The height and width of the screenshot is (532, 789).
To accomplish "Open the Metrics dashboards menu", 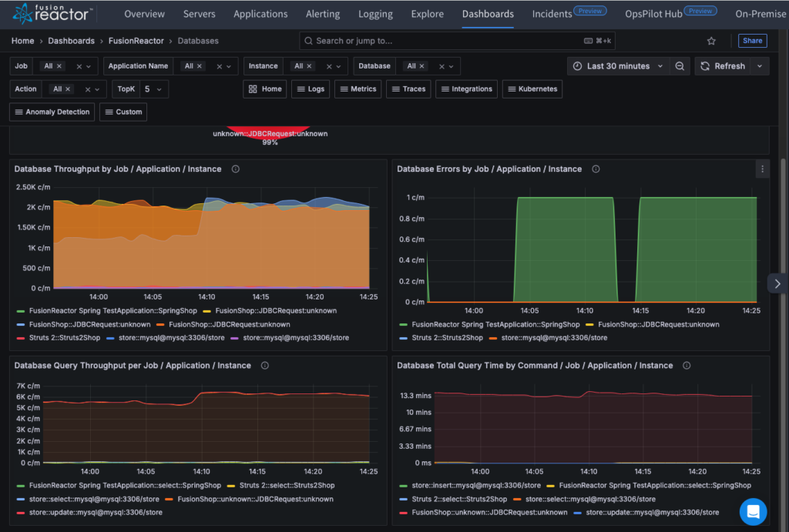I will pyautogui.click(x=358, y=89).
